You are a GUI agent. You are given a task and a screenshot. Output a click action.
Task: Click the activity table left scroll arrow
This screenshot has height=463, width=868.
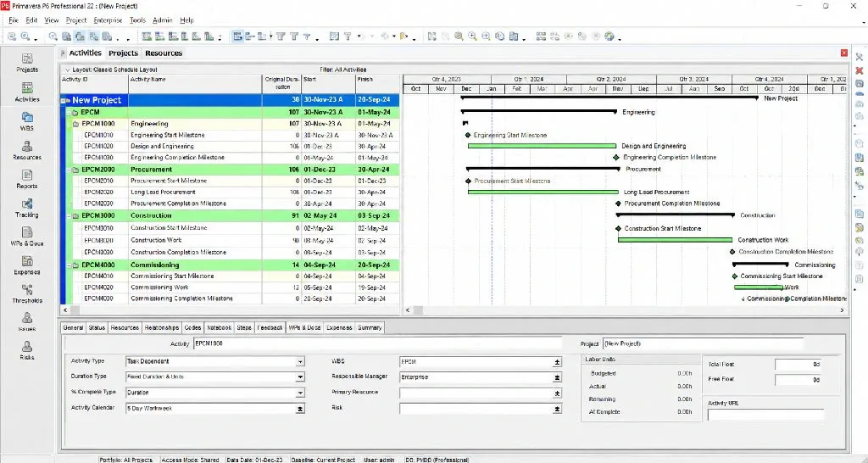point(64,310)
